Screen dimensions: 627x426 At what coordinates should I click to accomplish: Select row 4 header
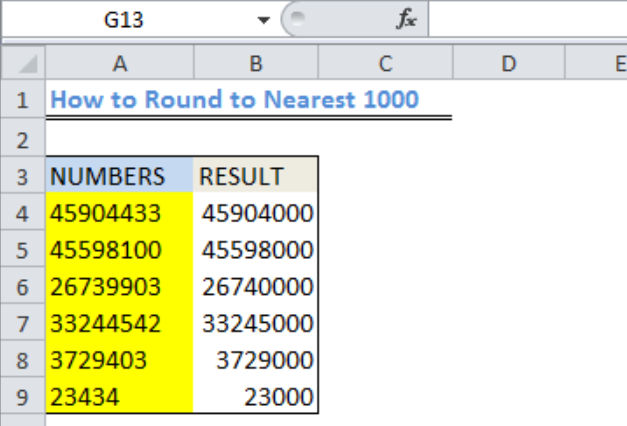click(x=23, y=213)
